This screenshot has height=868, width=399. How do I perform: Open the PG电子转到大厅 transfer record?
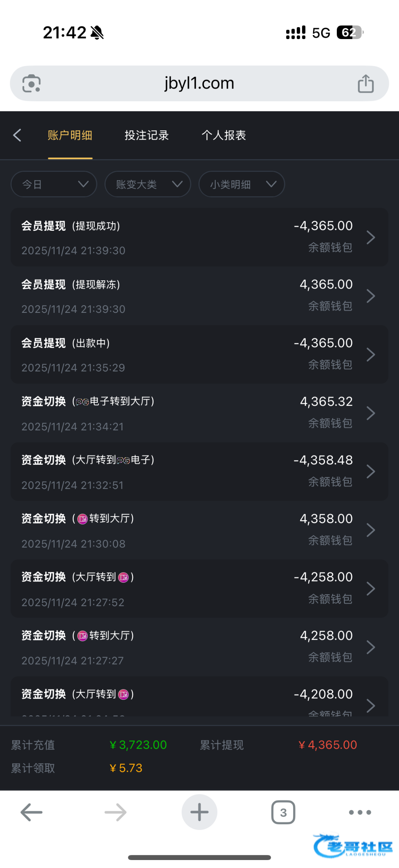pyautogui.click(x=199, y=413)
